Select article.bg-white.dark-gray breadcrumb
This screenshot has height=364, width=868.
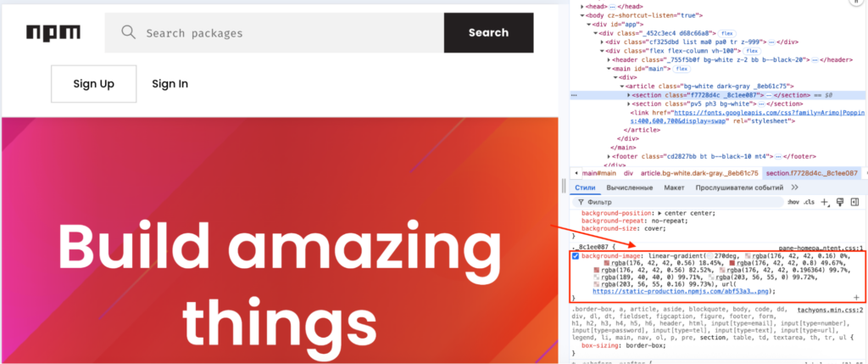pos(699,173)
